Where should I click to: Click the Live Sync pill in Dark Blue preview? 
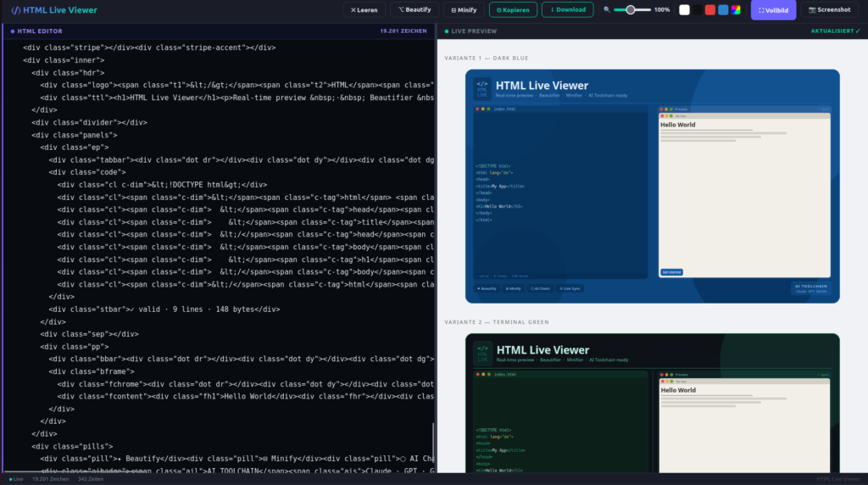tap(570, 288)
